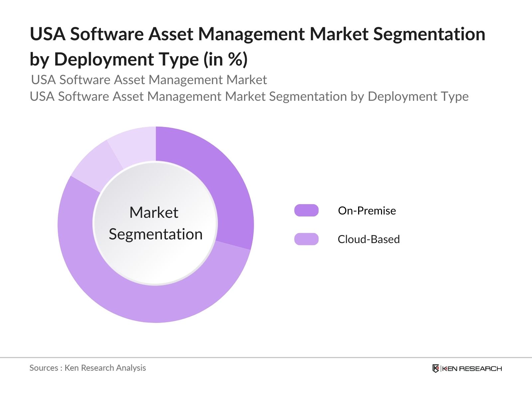Viewport: 532px width, 399px height.
Task: Click the Ken Research logo
Action: coord(466,368)
